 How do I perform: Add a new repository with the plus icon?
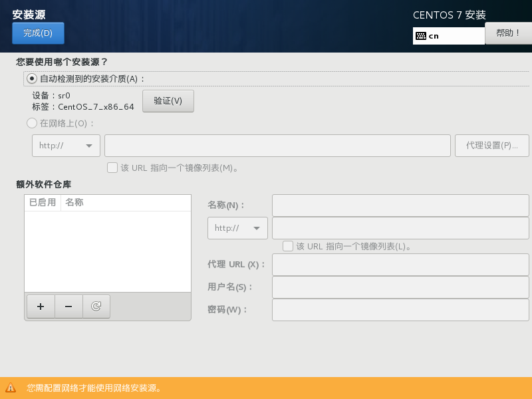click(41, 306)
